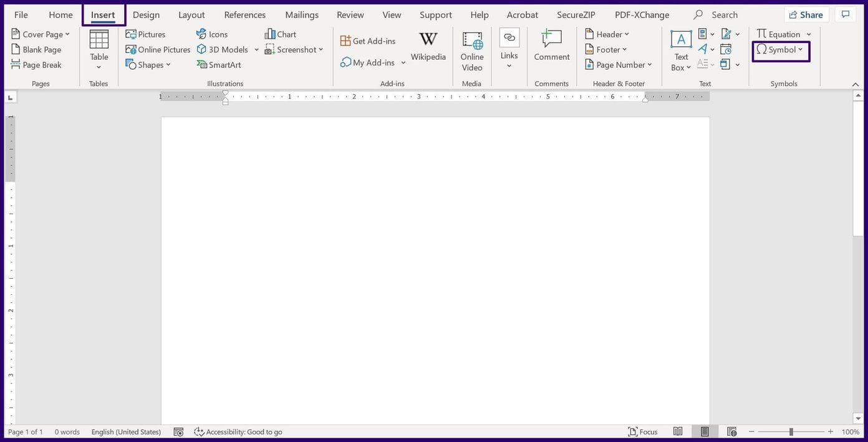Click the zoom slider handle
Image resolution: width=868 pixels, height=442 pixels.
(791, 431)
